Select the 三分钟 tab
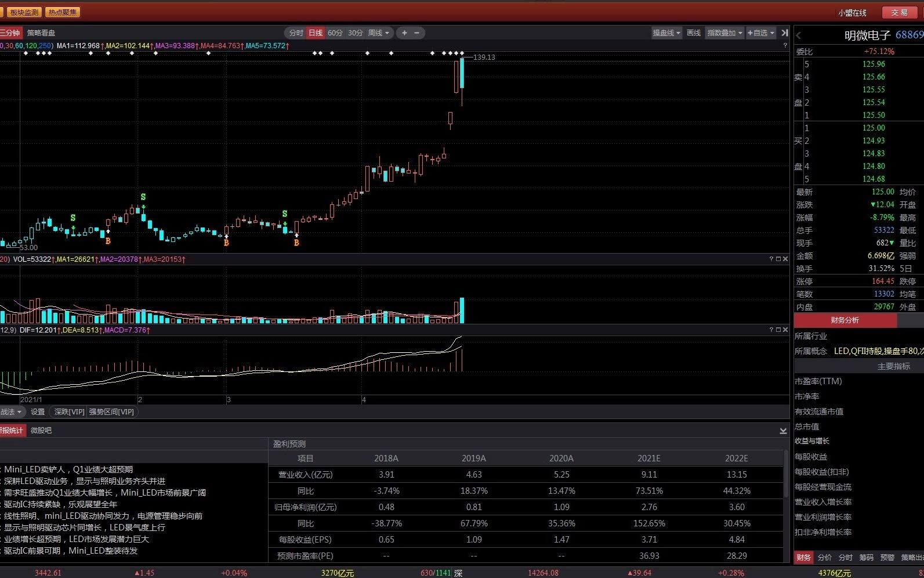The width and height of the screenshot is (924, 578). pyautogui.click(x=10, y=32)
